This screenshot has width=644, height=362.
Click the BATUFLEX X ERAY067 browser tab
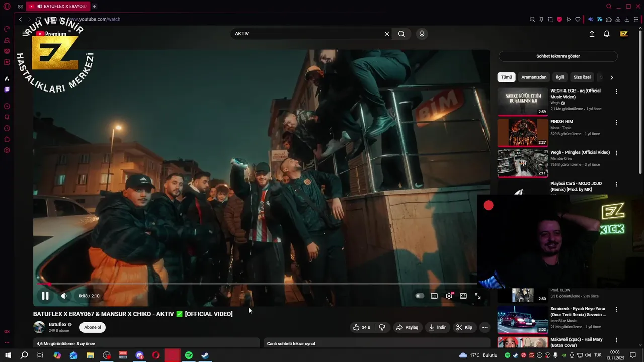pos(57,6)
